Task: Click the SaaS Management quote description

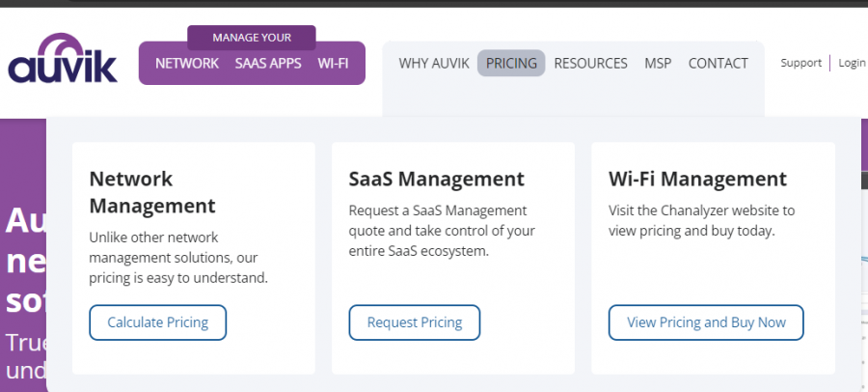Action: [442, 231]
